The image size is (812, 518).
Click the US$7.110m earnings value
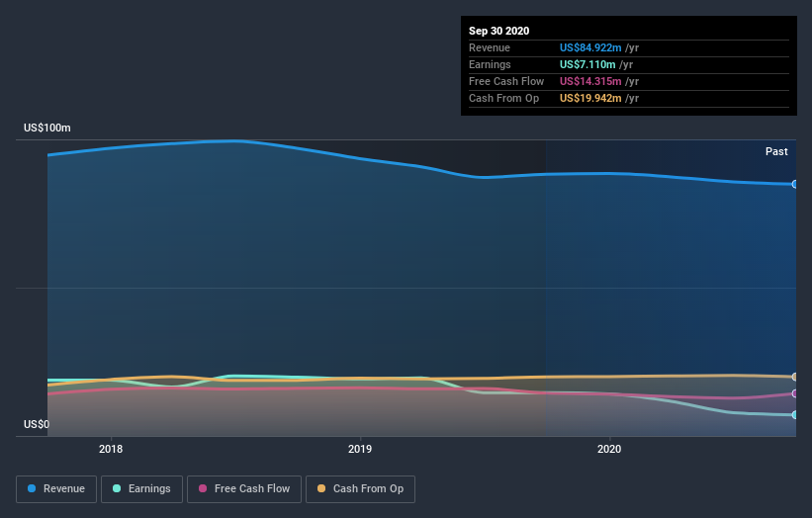point(587,64)
